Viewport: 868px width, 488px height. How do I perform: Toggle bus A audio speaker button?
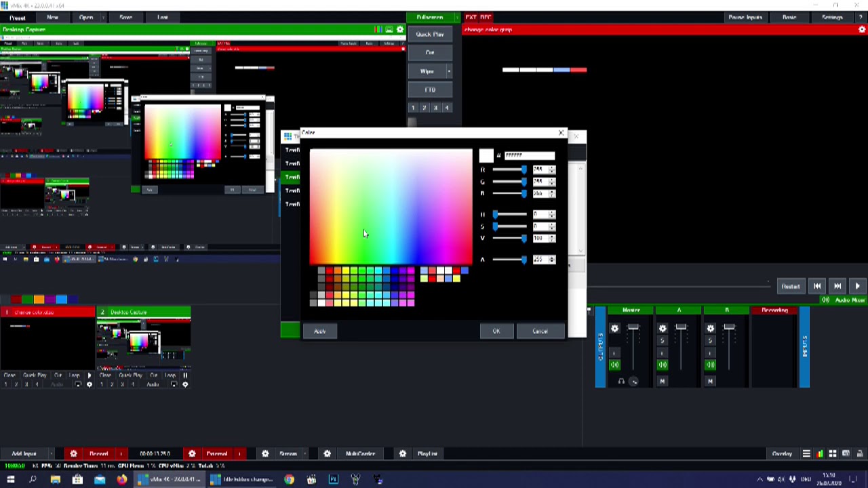pos(663,365)
